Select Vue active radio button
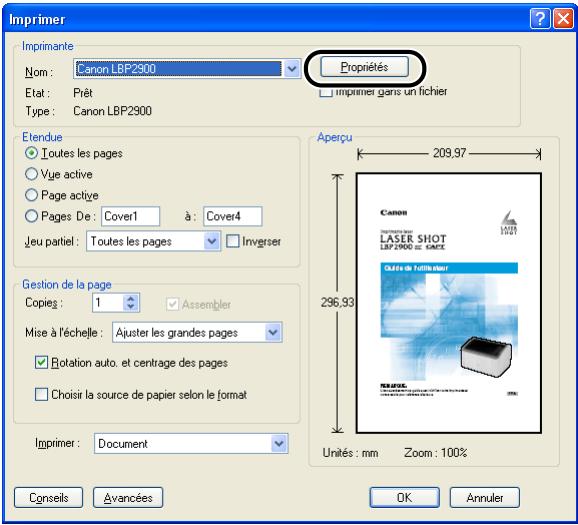 (x=31, y=174)
